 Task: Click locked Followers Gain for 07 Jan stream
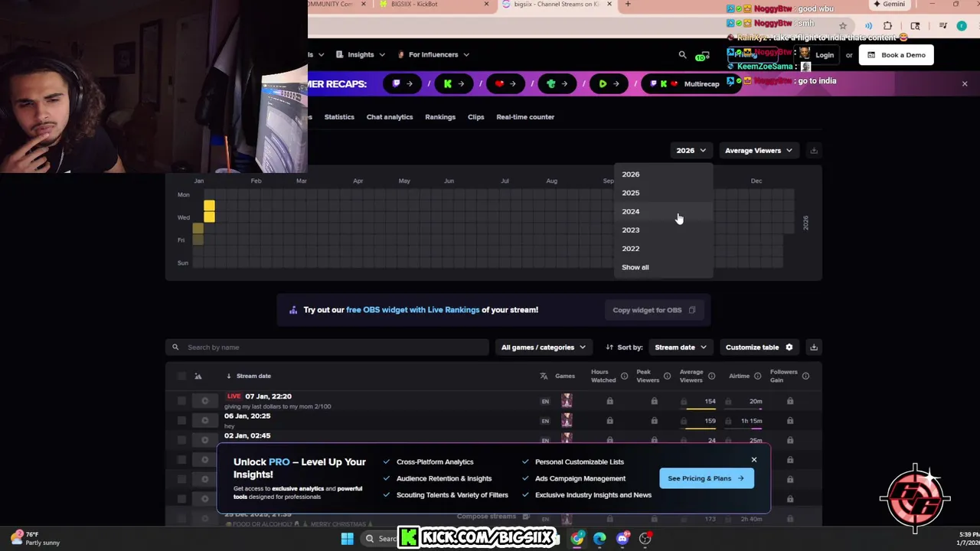click(x=790, y=401)
